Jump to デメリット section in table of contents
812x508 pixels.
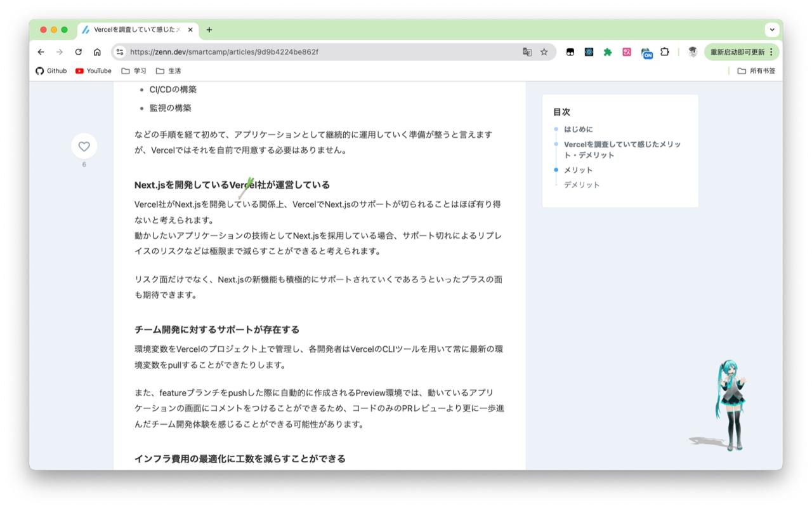[580, 185]
